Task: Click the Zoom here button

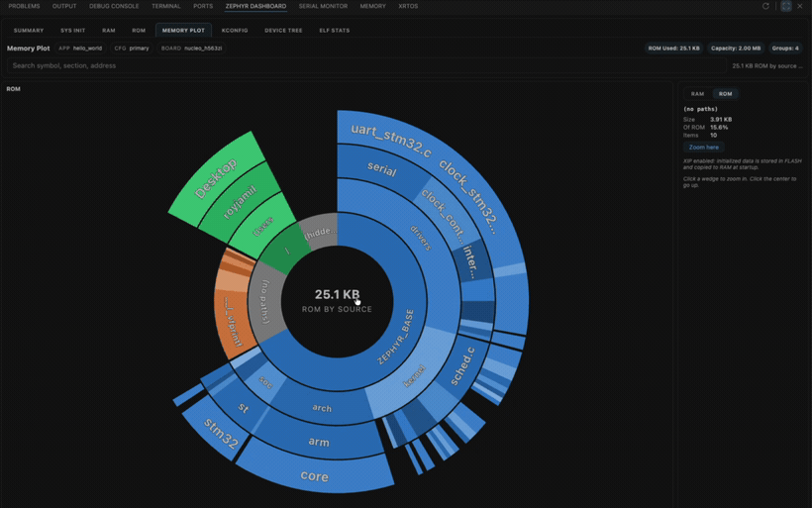Action: click(703, 148)
